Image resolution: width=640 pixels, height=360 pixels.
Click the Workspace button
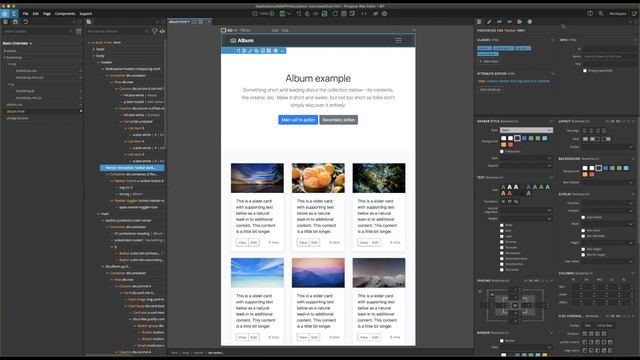coord(617,13)
